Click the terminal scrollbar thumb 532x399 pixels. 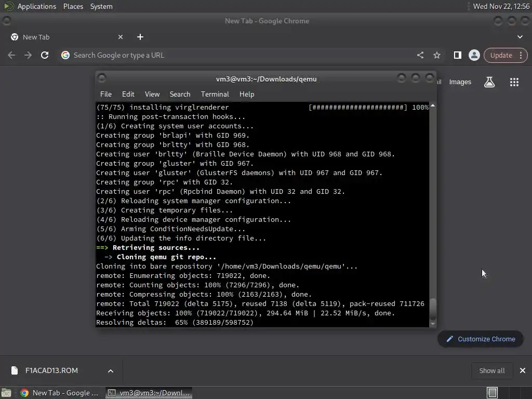[433, 309]
